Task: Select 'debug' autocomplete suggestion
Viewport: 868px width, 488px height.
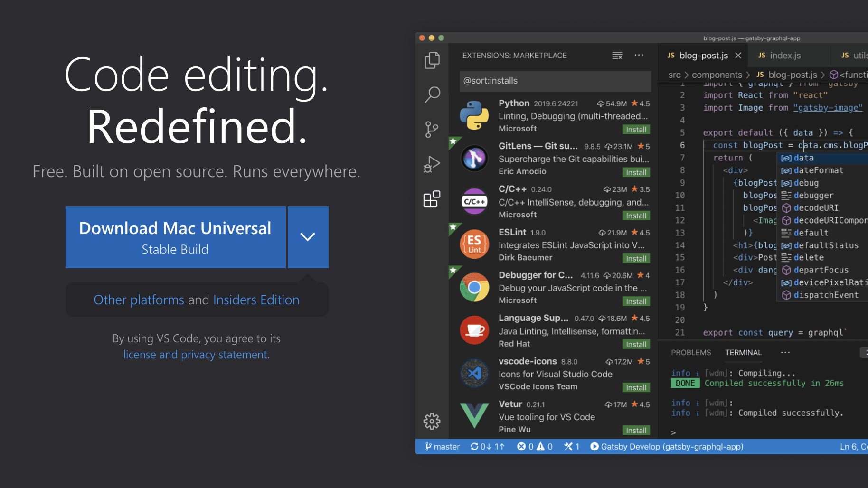Action: pyautogui.click(x=822, y=183)
